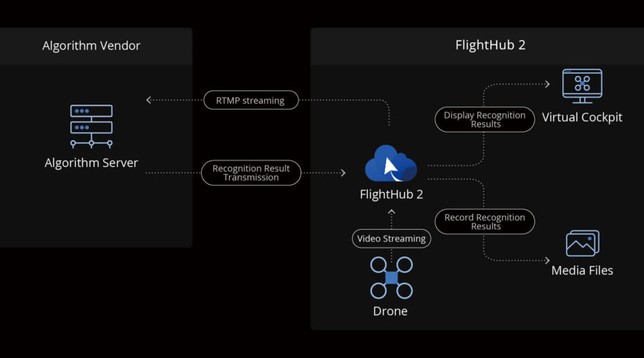Click the arrowhead pointing to Algorithm Server
644x358 pixels.
(149, 100)
